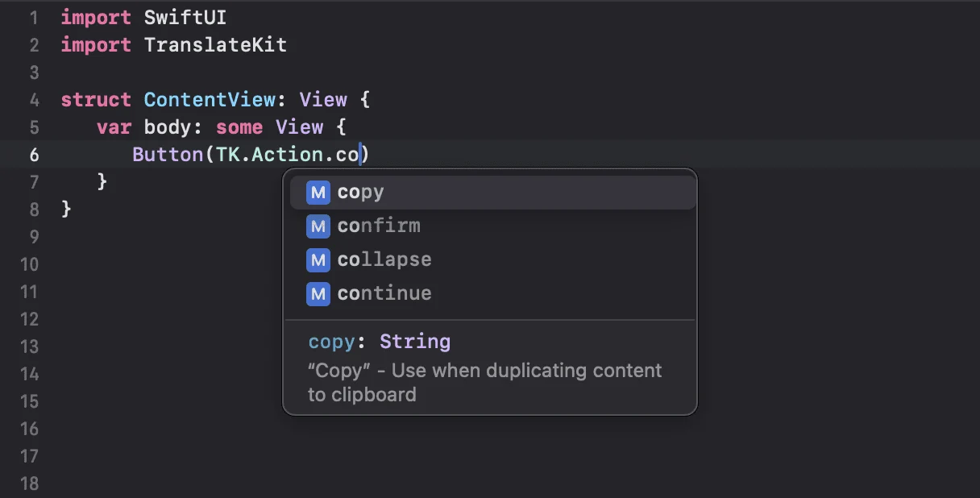Click the M icon beside copy suggestion
This screenshot has height=498, width=980.
318,192
